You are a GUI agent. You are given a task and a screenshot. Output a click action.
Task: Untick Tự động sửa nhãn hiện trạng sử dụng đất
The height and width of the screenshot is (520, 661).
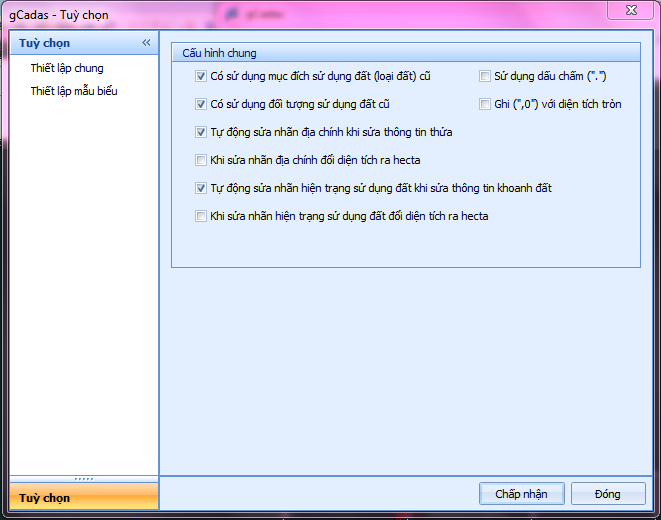[x=201, y=188]
